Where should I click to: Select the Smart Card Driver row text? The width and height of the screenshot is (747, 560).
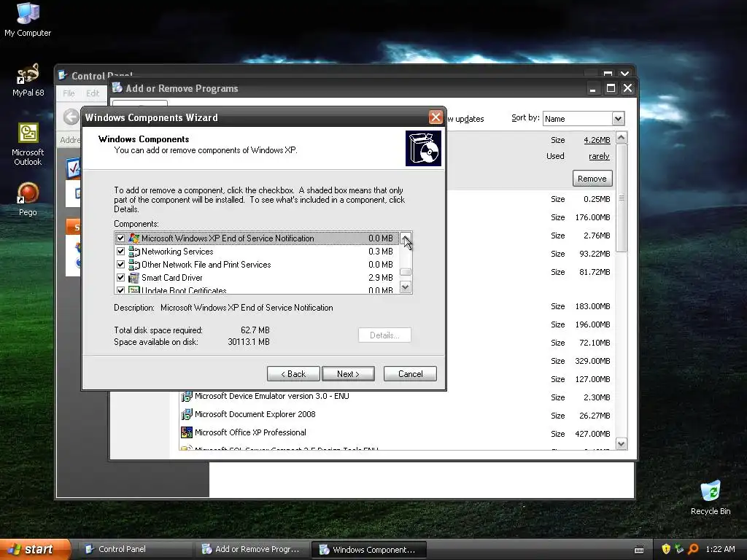(171, 278)
